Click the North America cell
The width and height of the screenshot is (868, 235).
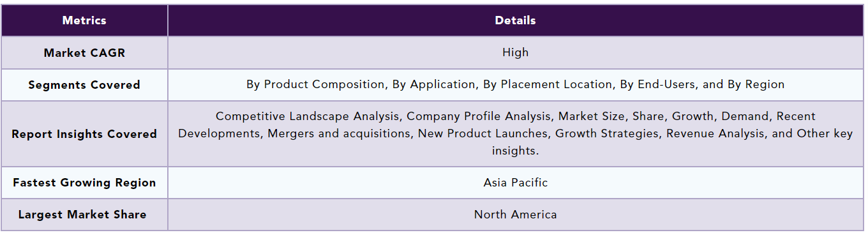coord(516,215)
